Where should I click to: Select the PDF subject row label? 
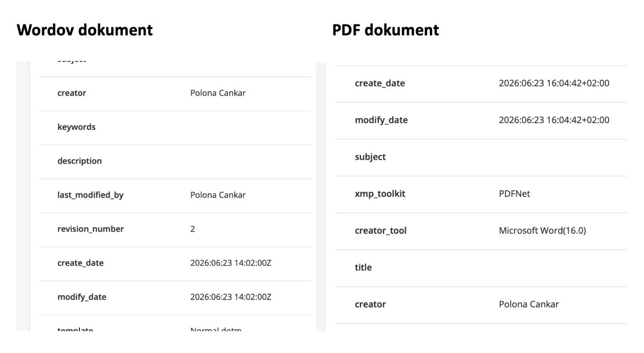coord(370,157)
